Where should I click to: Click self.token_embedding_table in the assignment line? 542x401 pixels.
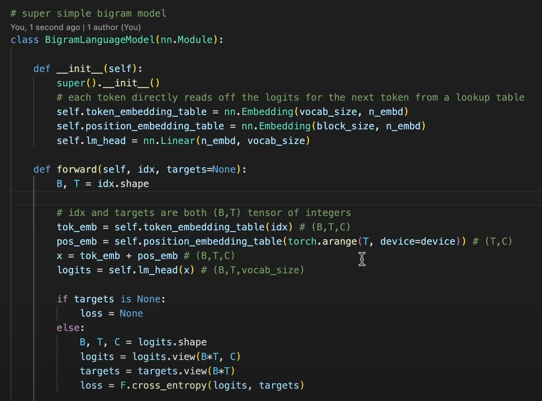132,112
